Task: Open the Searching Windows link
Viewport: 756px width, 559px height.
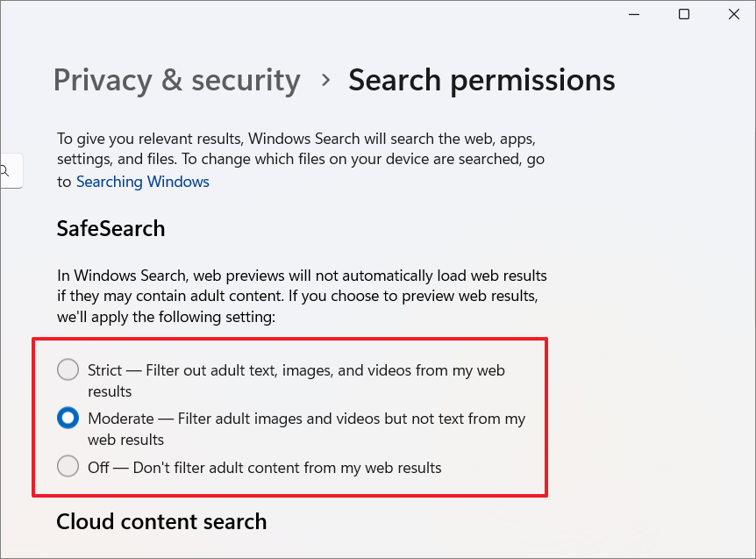Action: (142, 182)
